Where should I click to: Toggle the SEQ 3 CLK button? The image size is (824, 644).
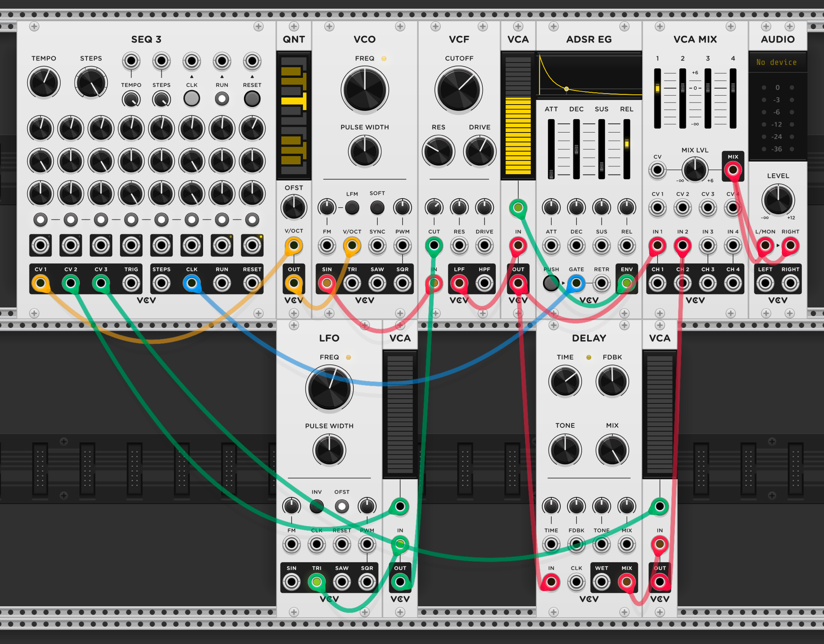[x=192, y=99]
